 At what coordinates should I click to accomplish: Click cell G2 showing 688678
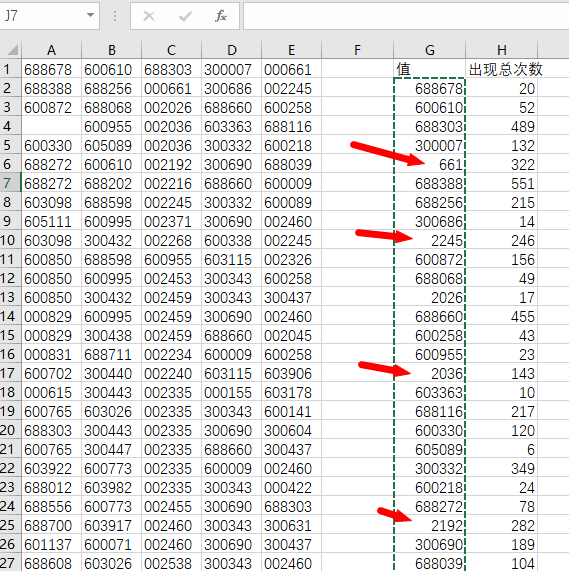coord(430,88)
